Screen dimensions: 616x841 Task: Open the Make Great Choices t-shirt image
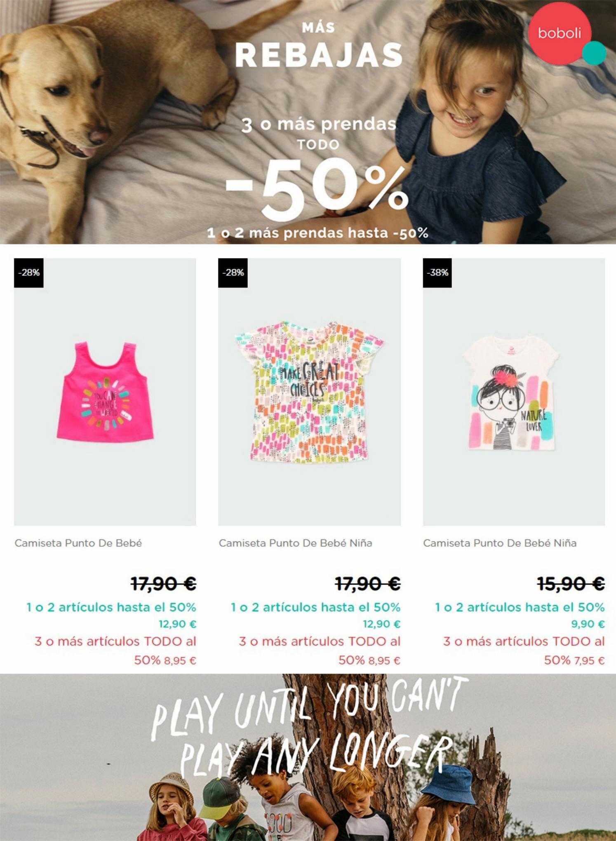point(309,392)
